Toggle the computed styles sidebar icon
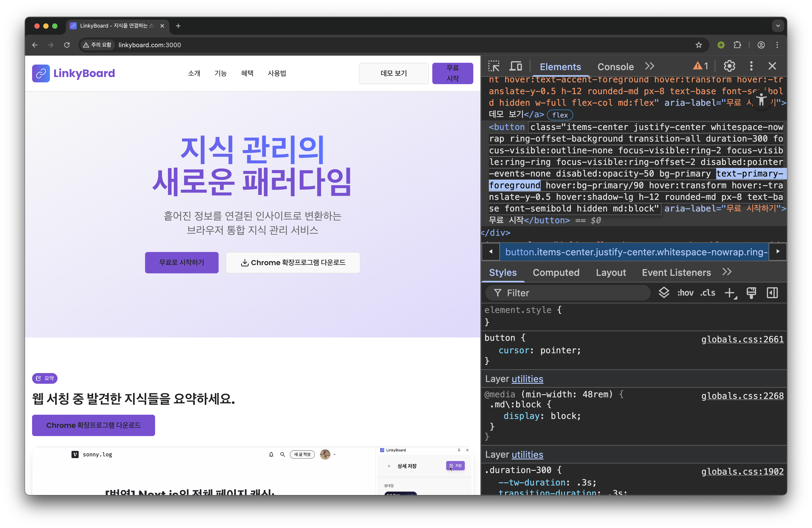812x528 pixels. [772, 293]
